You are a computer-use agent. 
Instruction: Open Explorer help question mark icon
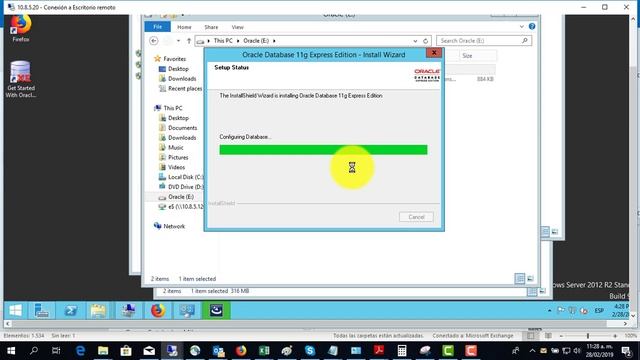click(x=532, y=27)
